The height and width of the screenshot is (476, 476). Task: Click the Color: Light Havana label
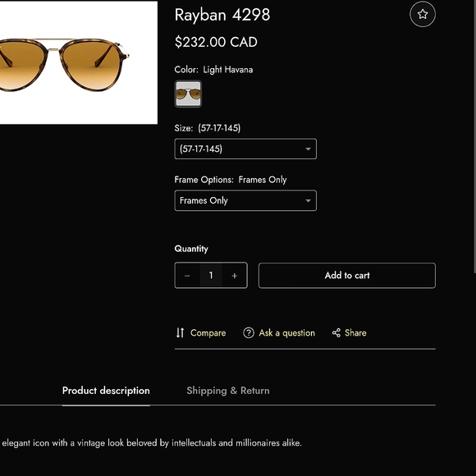213,70
